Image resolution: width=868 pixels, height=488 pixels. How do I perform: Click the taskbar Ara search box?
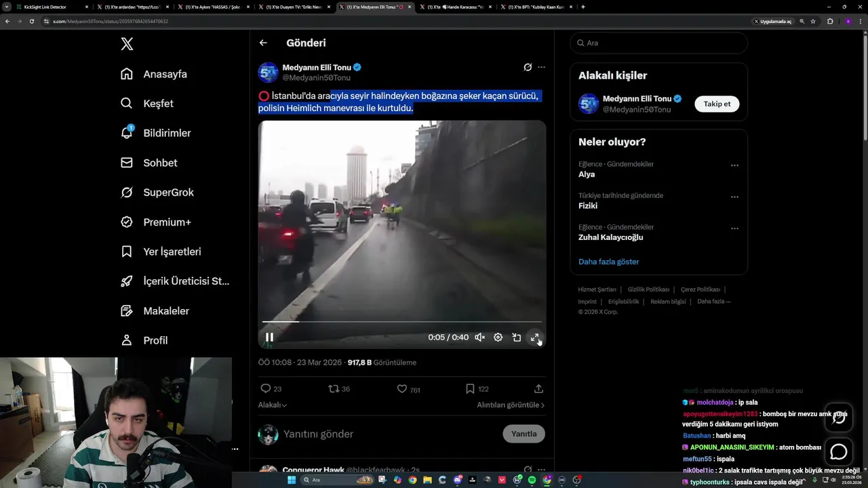click(338, 480)
